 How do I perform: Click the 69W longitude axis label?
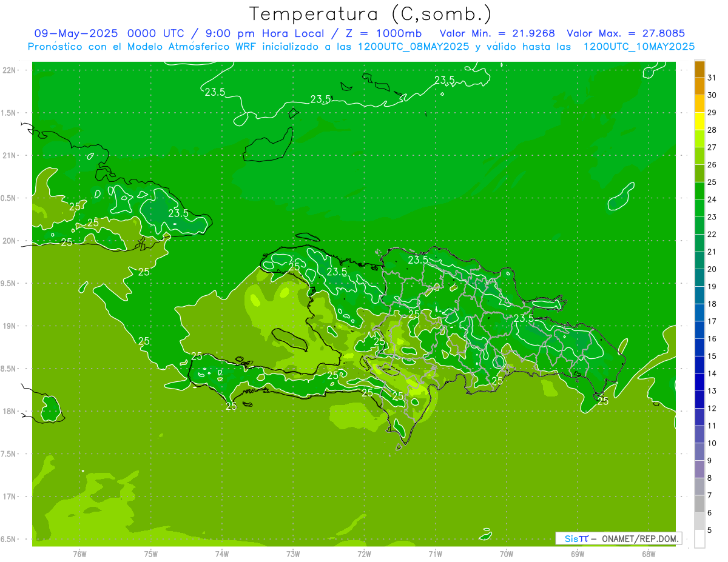(578, 554)
